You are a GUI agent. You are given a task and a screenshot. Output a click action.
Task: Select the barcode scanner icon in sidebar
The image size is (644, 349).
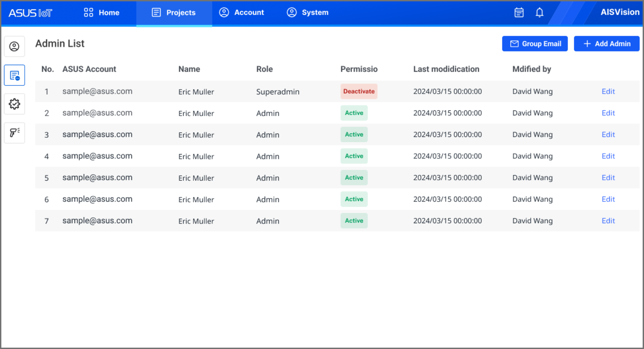(x=14, y=133)
